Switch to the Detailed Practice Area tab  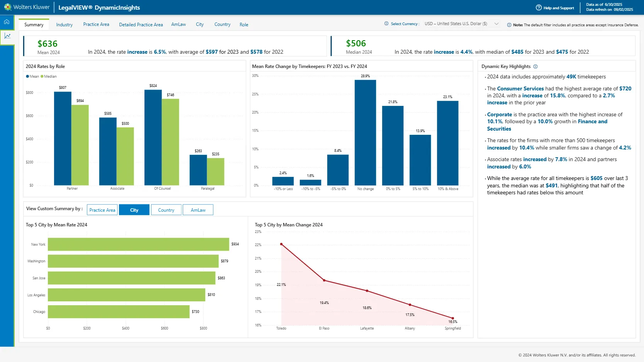(141, 24)
